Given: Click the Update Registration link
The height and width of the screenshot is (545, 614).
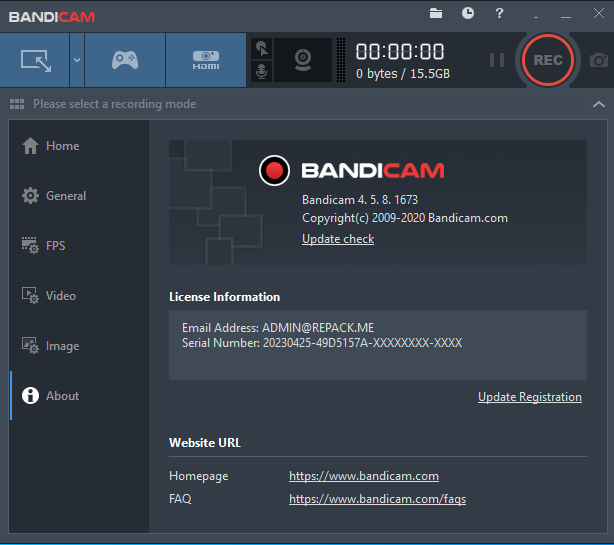Looking at the screenshot, I should pyautogui.click(x=530, y=397).
